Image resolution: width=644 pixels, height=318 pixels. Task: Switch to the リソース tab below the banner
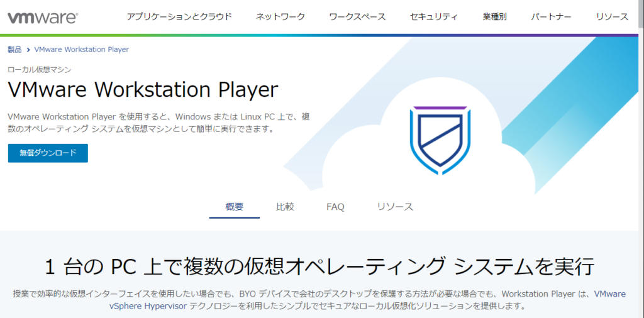[x=395, y=207]
